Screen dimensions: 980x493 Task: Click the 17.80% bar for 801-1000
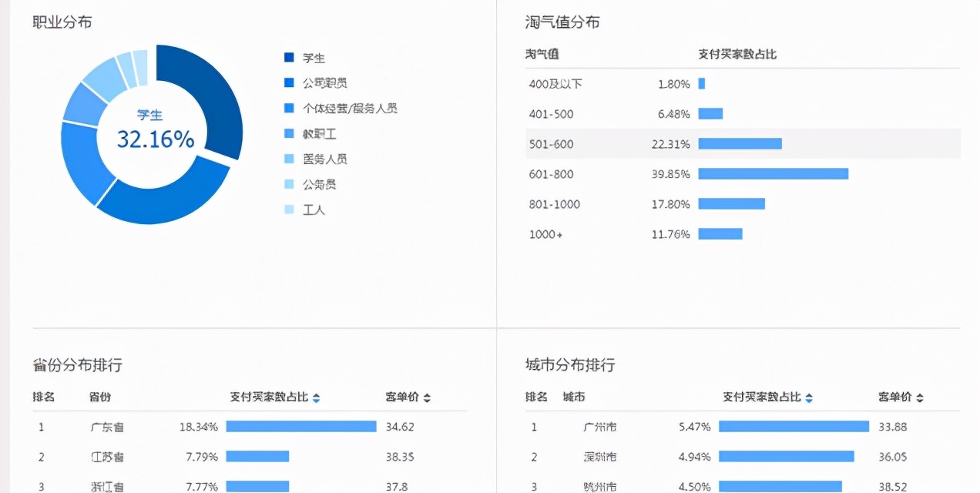point(732,204)
